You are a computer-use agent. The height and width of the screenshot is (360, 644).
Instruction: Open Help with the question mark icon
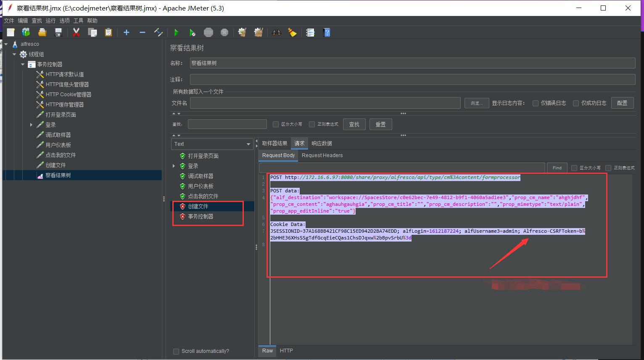[x=327, y=32]
